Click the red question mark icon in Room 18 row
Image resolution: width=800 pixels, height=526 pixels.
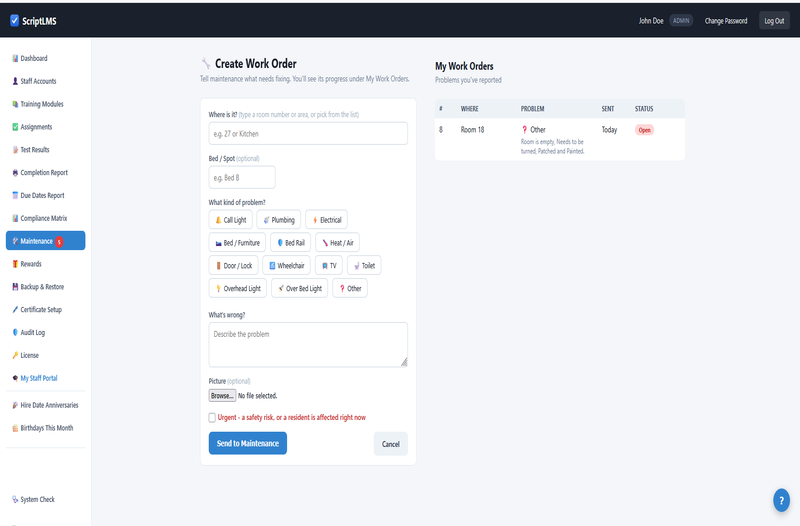pos(524,130)
